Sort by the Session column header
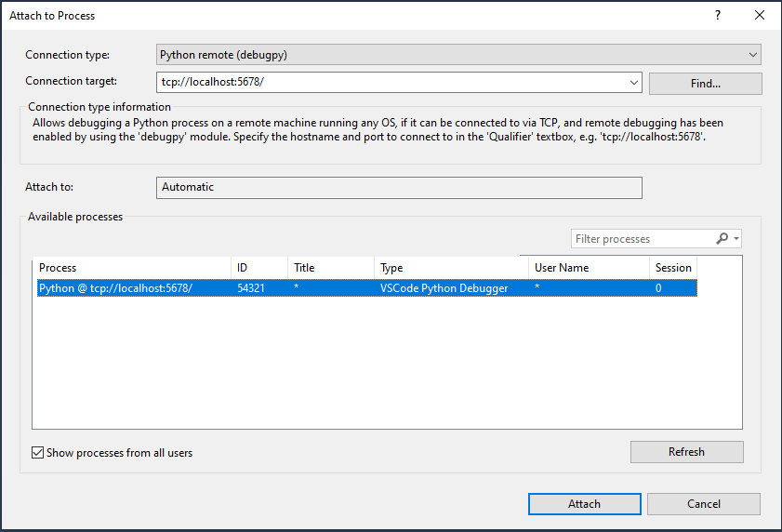This screenshot has width=782, height=532. pos(673,268)
